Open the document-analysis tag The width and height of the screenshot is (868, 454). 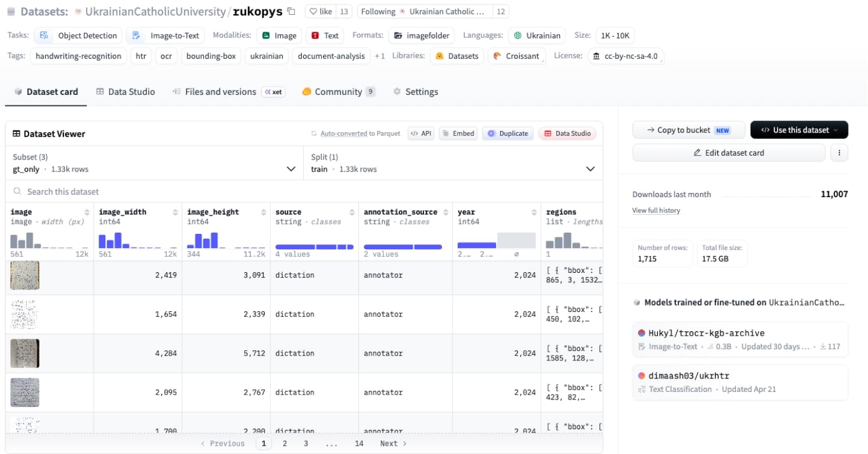click(x=332, y=56)
